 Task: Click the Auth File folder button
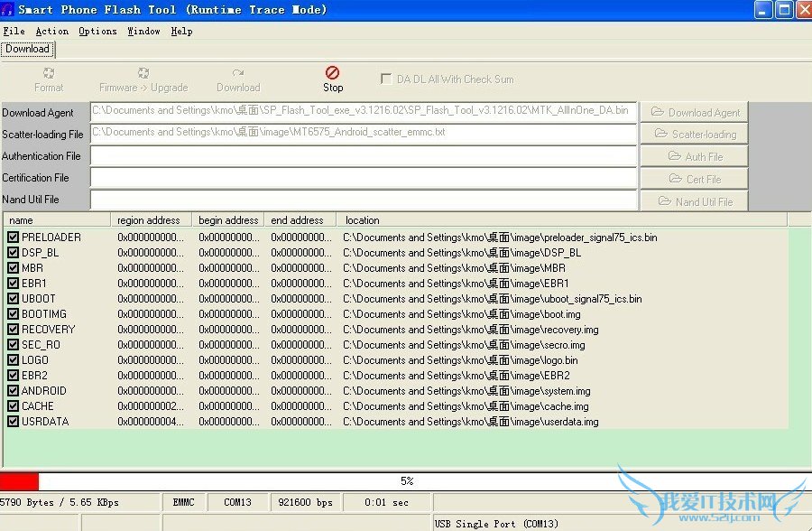[x=694, y=157]
